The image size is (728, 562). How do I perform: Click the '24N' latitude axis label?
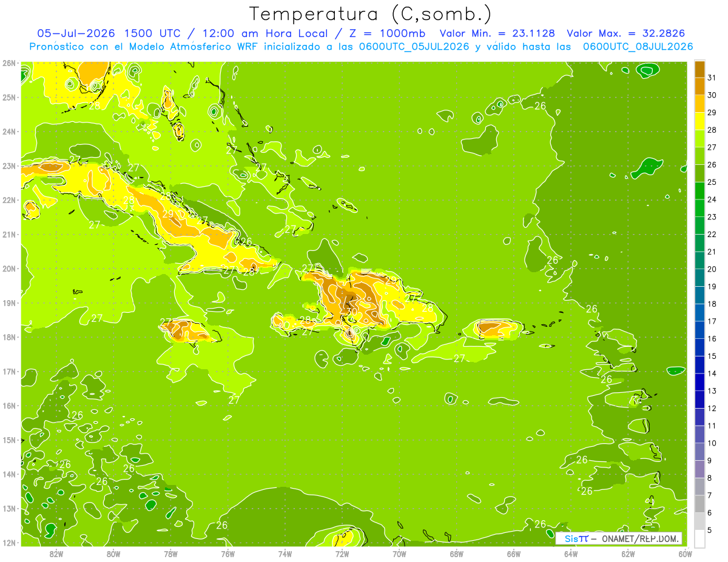[x=9, y=131]
